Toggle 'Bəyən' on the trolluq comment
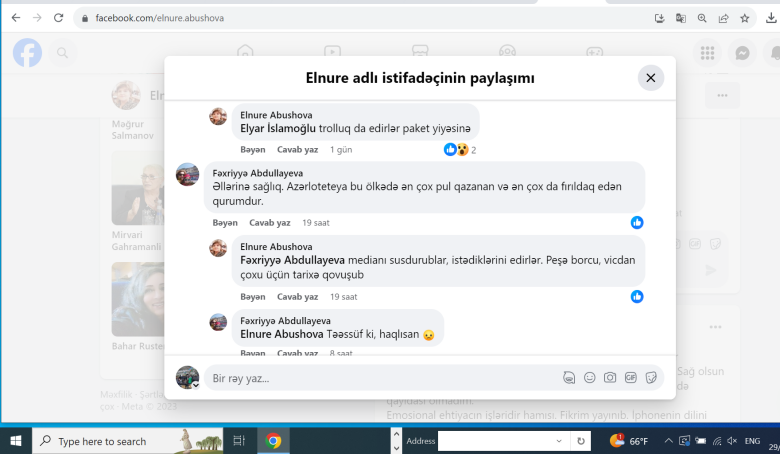Viewport: 780px width, 454px height. tap(253, 150)
